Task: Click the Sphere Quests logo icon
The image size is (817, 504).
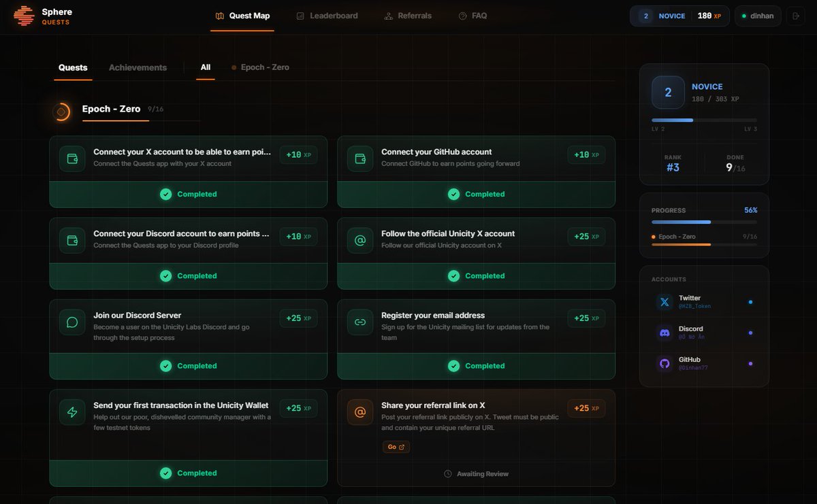Action: [x=24, y=16]
